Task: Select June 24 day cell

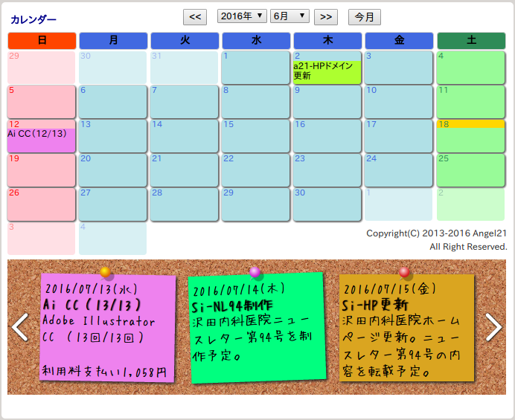Action: [398, 170]
